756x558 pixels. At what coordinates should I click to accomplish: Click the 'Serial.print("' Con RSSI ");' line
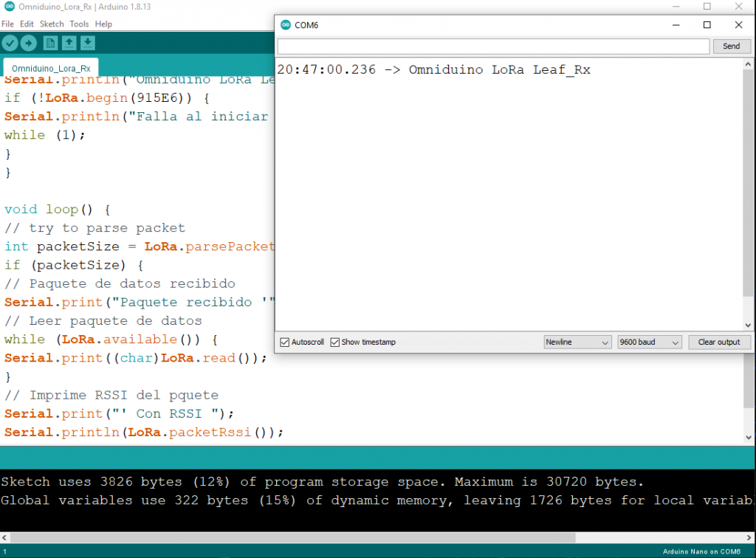click(x=119, y=414)
